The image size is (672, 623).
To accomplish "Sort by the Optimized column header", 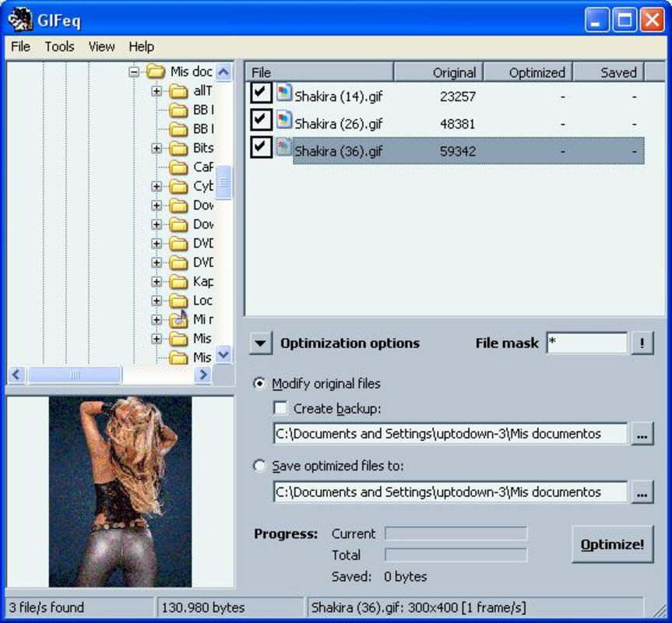I will (528, 72).
